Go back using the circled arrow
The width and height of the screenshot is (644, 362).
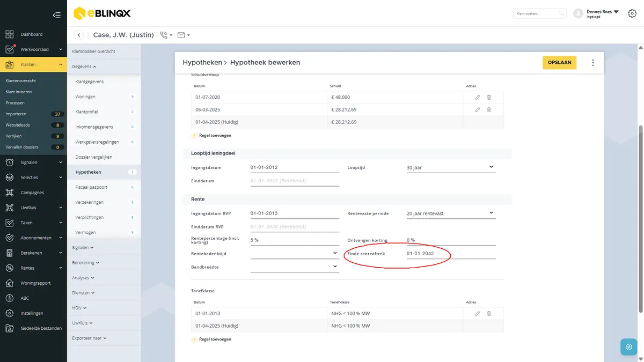79,35
